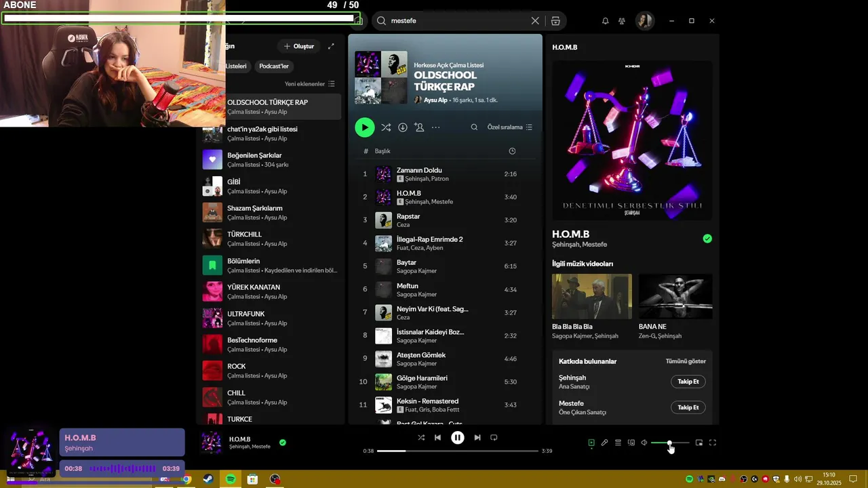
Task: Open the TÜRKCHILL playlist
Action: [271, 239]
